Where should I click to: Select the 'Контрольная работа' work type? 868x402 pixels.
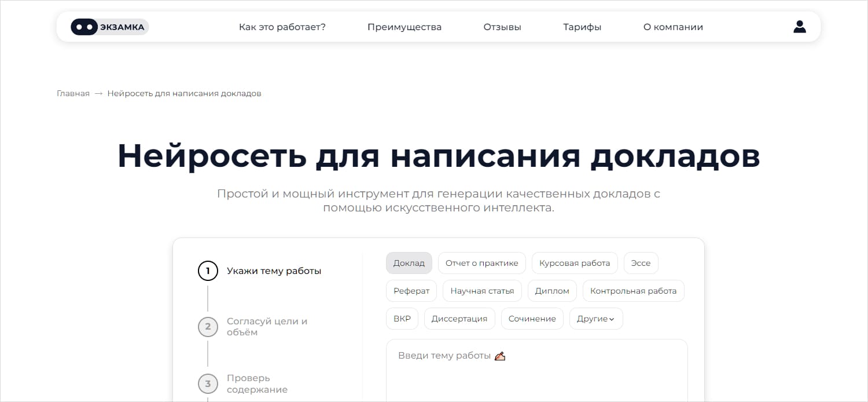coord(633,290)
